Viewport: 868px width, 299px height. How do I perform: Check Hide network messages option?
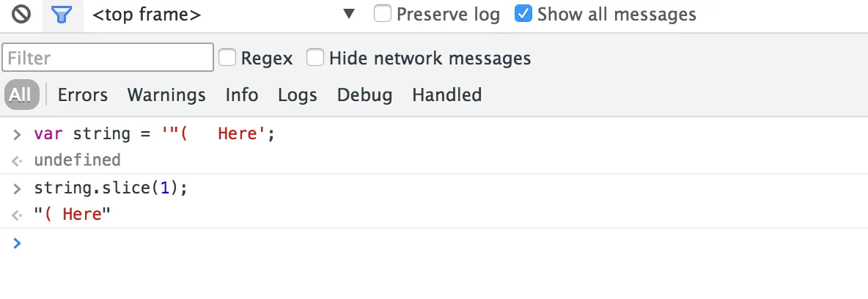(315, 58)
